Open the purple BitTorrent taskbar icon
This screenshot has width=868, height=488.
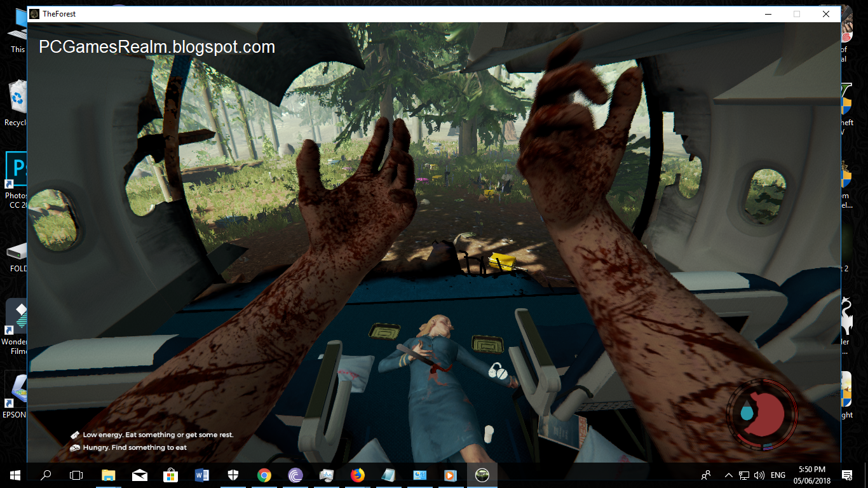pyautogui.click(x=295, y=475)
